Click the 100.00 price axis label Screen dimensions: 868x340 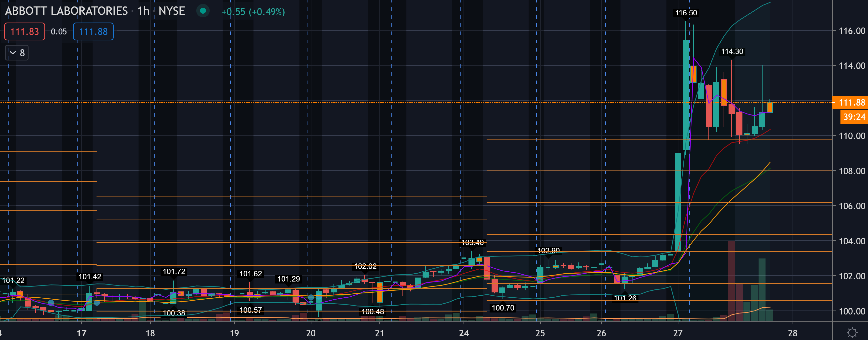coord(852,311)
